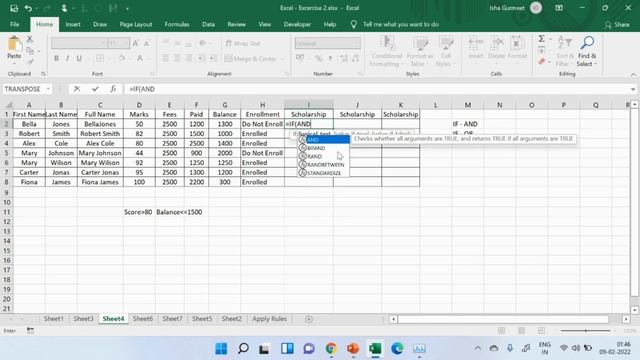The image size is (640, 360).
Task: Open Chrome from the taskbar
Action: 331,349
